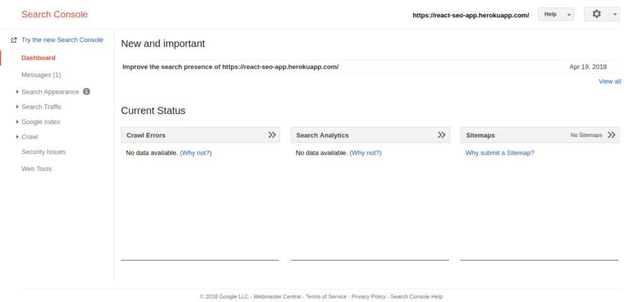Image resolution: width=644 pixels, height=302 pixels.
Task: Open Web Tools in the sidebar
Action: [36, 169]
